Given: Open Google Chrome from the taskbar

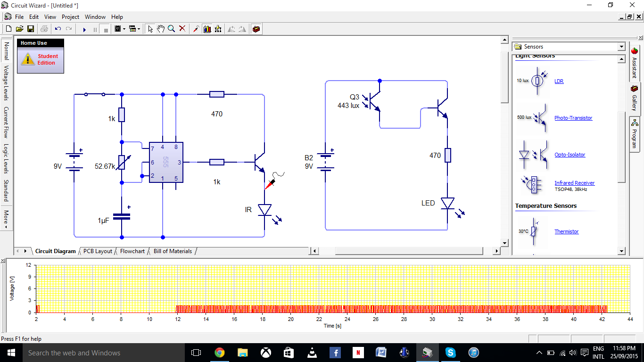Looking at the screenshot, I should click(x=219, y=353).
